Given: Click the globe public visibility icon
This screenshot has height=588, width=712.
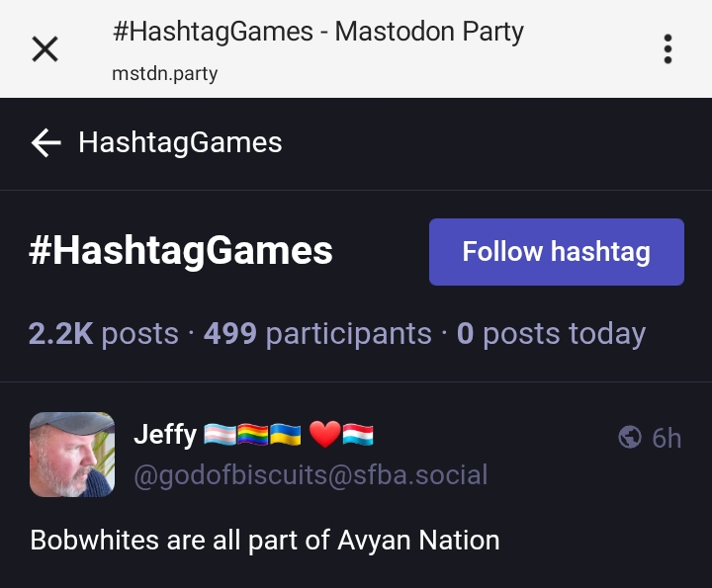Looking at the screenshot, I should tap(630, 437).
